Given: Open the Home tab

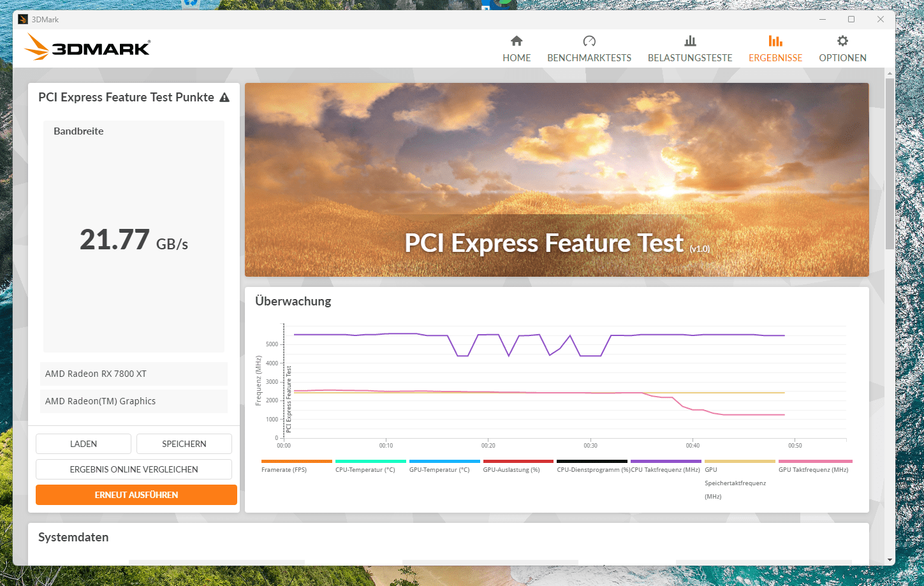Looking at the screenshot, I should click(x=517, y=49).
